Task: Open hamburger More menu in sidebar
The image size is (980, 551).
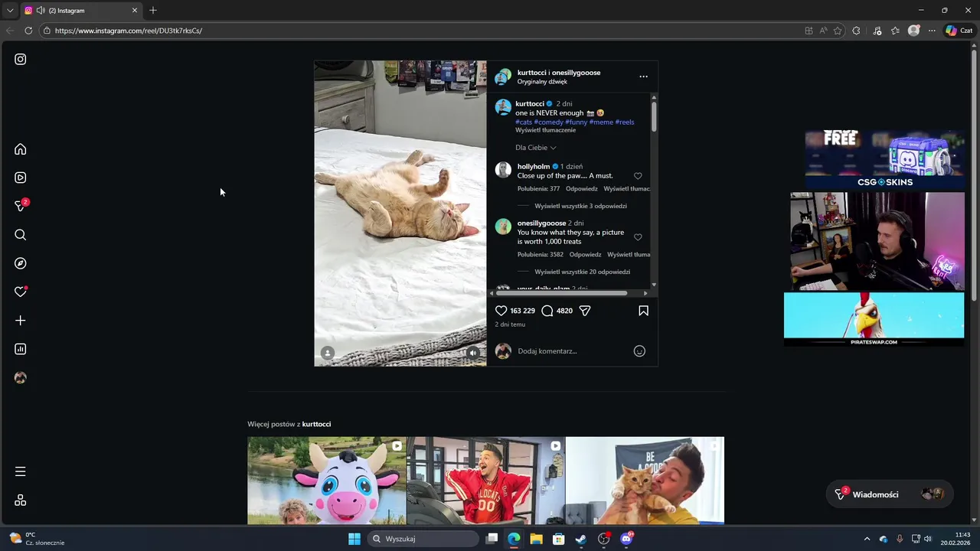Action: coord(21,471)
